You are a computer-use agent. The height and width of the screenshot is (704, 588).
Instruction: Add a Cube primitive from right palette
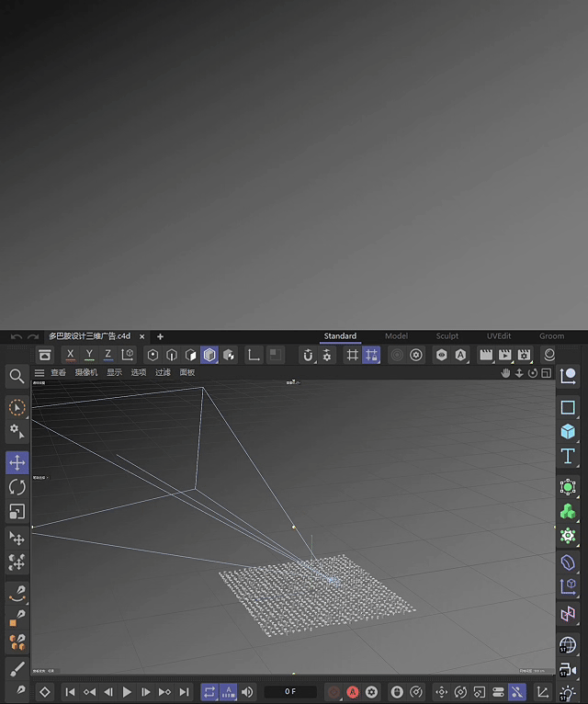coord(568,432)
